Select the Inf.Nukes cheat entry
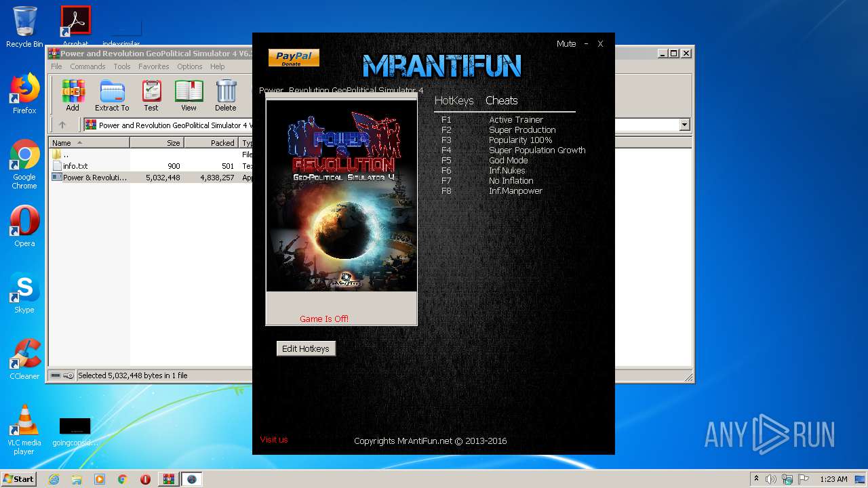This screenshot has height=488, width=868. [507, 171]
